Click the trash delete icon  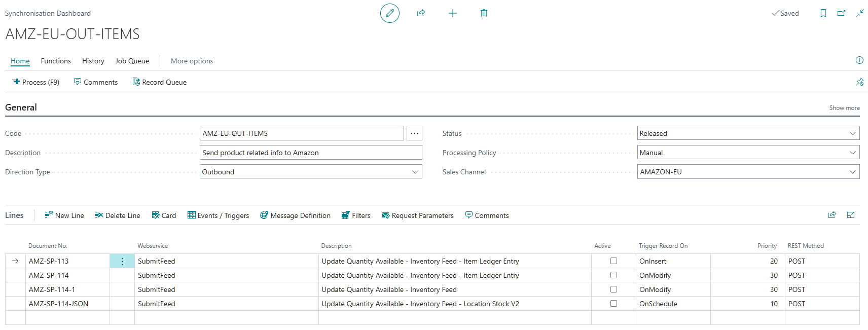484,13
